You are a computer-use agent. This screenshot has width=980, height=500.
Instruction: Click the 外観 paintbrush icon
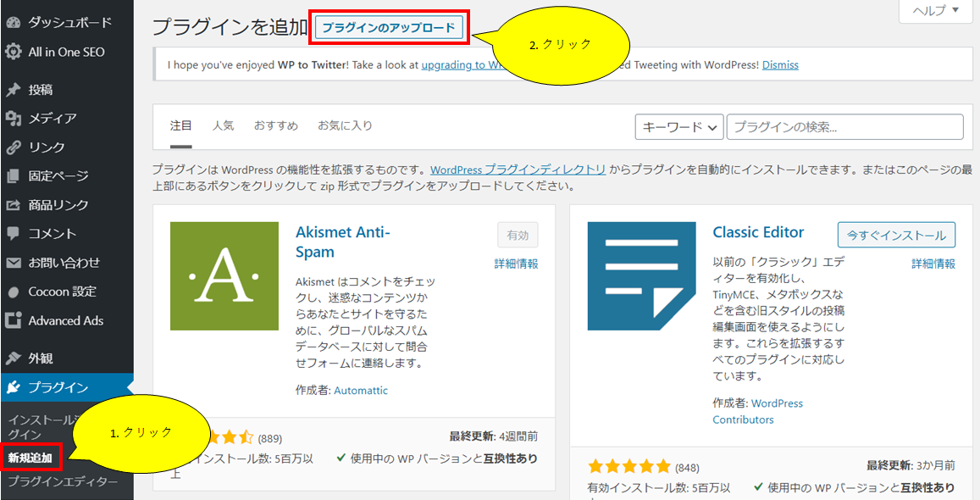click(x=13, y=358)
